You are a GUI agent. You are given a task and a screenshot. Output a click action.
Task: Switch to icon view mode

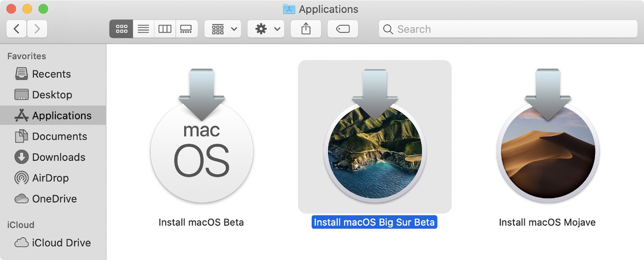click(x=121, y=29)
